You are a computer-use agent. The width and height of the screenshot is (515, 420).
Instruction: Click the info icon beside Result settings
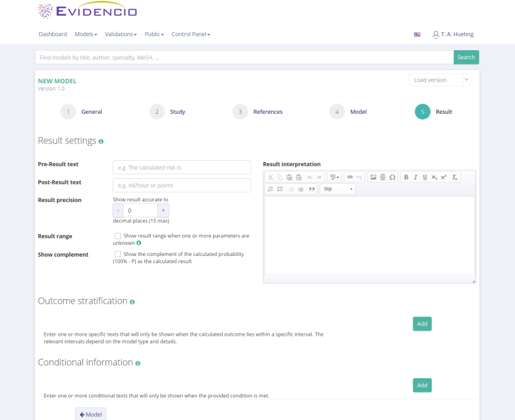(x=101, y=142)
